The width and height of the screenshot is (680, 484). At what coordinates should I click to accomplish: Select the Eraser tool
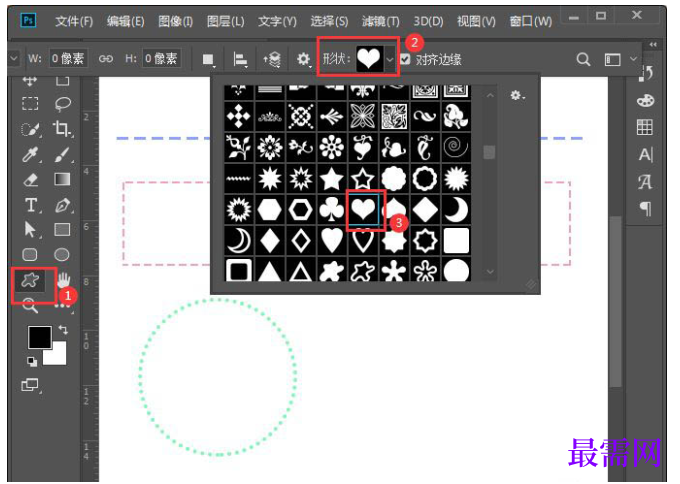[x=30, y=179]
